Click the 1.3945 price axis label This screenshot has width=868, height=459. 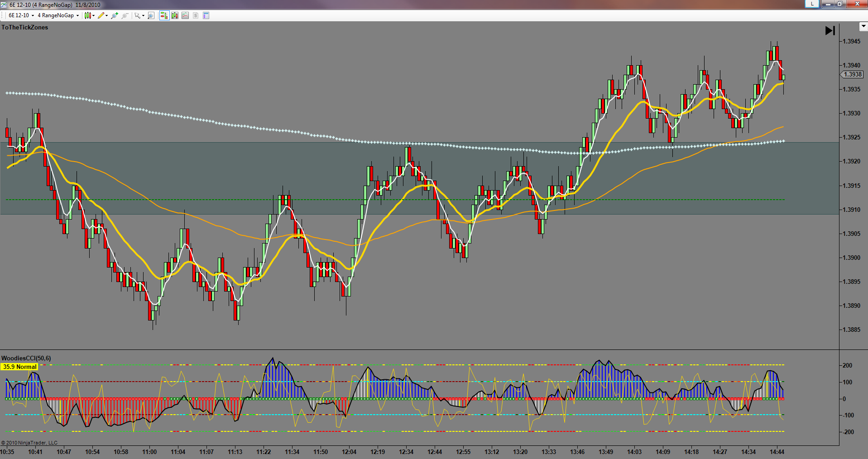(x=851, y=41)
